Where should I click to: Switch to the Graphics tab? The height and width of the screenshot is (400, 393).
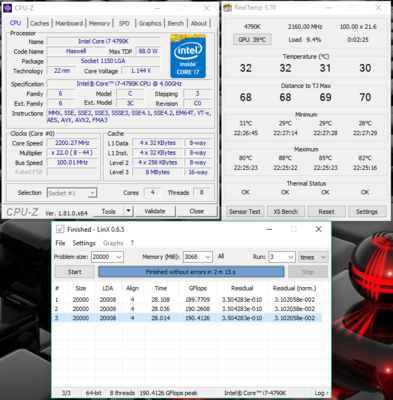(150, 23)
